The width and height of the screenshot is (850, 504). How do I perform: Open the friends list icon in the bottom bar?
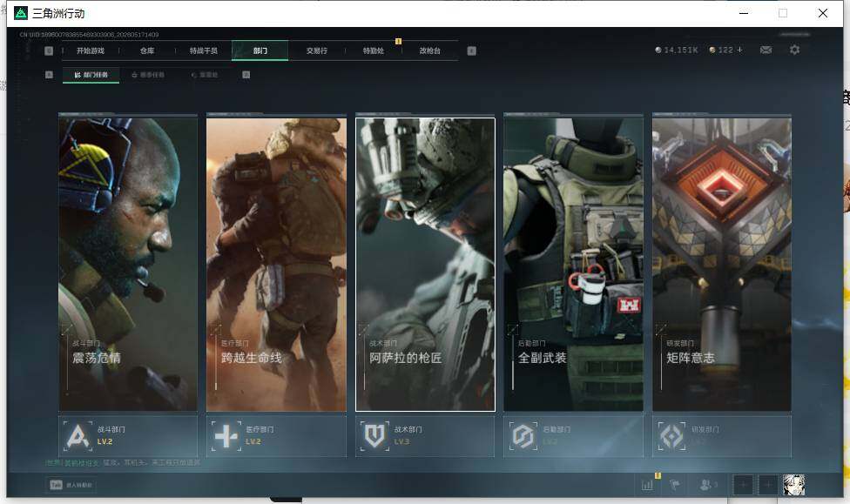coord(707,485)
